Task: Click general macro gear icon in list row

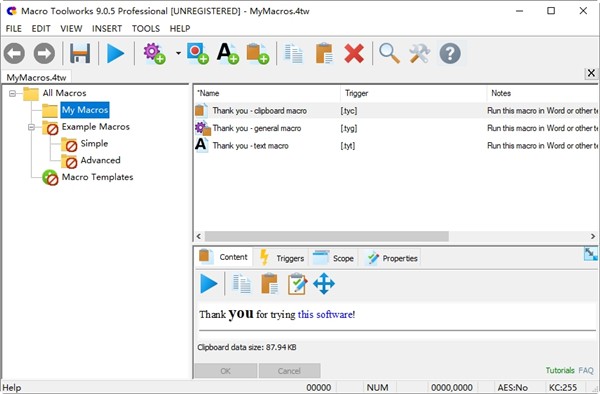Action: click(x=202, y=128)
